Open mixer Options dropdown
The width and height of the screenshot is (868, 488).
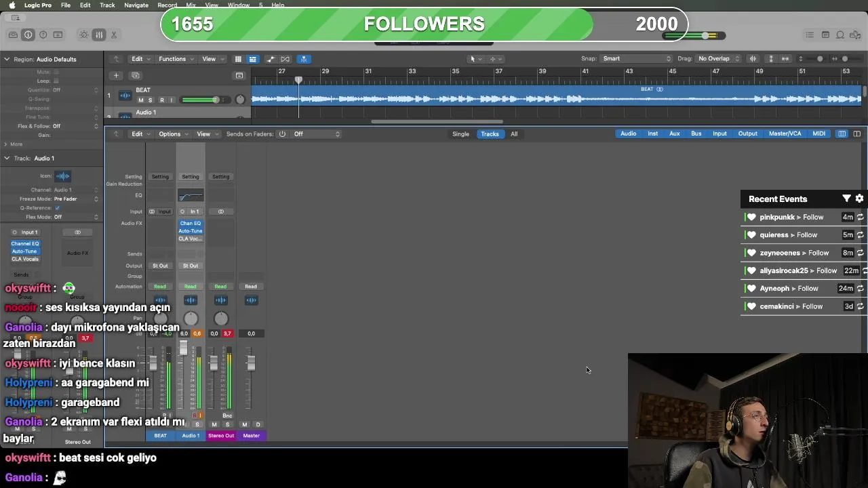pyautogui.click(x=172, y=134)
